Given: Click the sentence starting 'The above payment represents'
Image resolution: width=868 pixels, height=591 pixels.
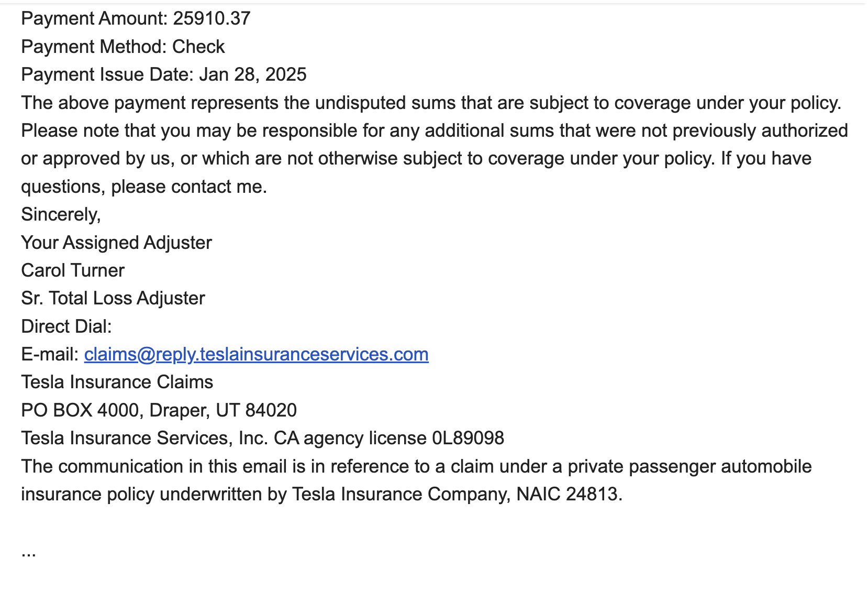Looking at the screenshot, I should coord(430,103).
